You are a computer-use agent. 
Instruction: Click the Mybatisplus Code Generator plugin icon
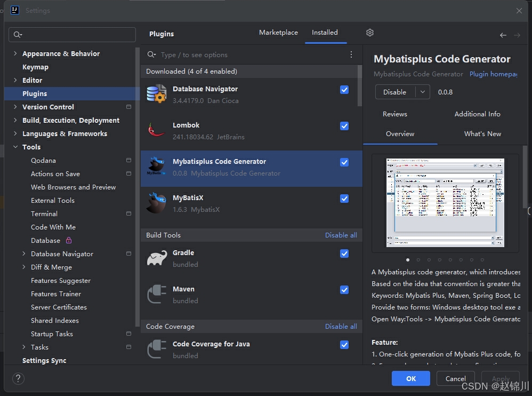click(x=156, y=166)
